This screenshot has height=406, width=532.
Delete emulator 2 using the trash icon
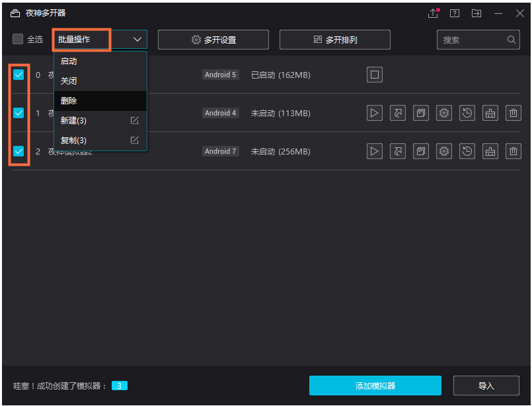tap(513, 151)
